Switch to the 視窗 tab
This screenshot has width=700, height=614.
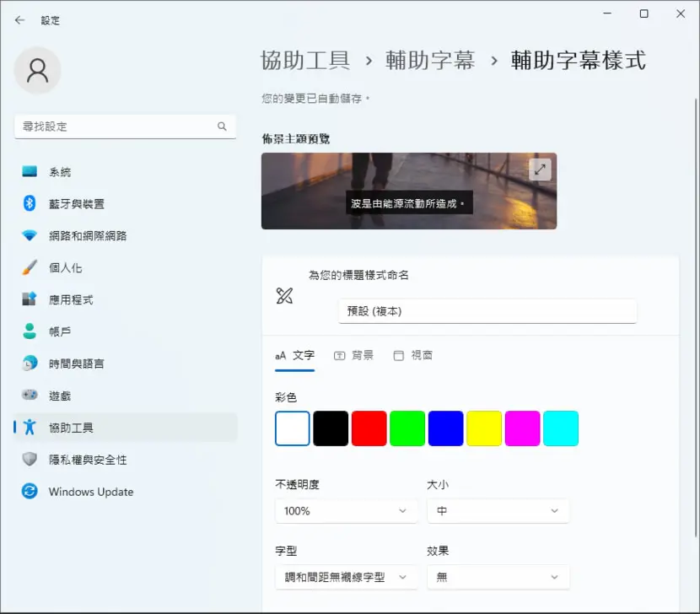413,355
